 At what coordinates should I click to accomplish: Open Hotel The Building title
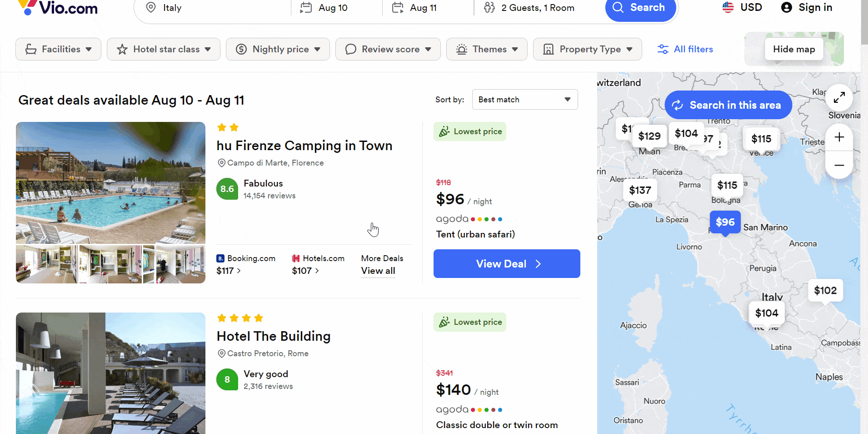tap(274, 336)
